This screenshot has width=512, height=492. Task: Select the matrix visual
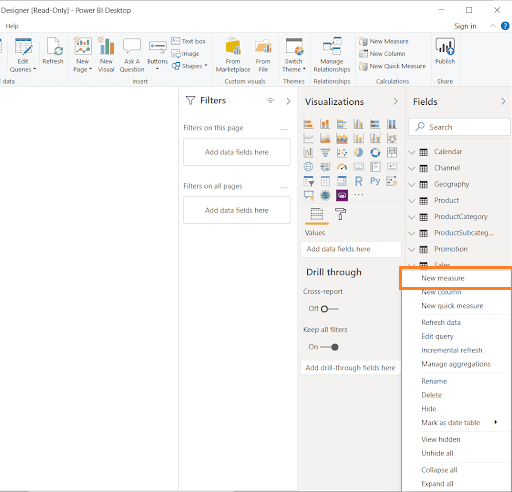342,181
